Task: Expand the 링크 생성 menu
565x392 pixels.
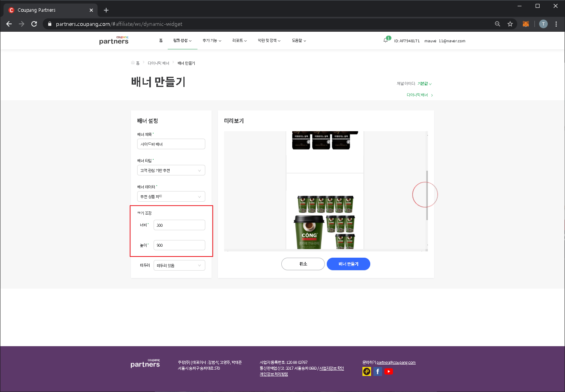Action: click(x=183, y=41)
